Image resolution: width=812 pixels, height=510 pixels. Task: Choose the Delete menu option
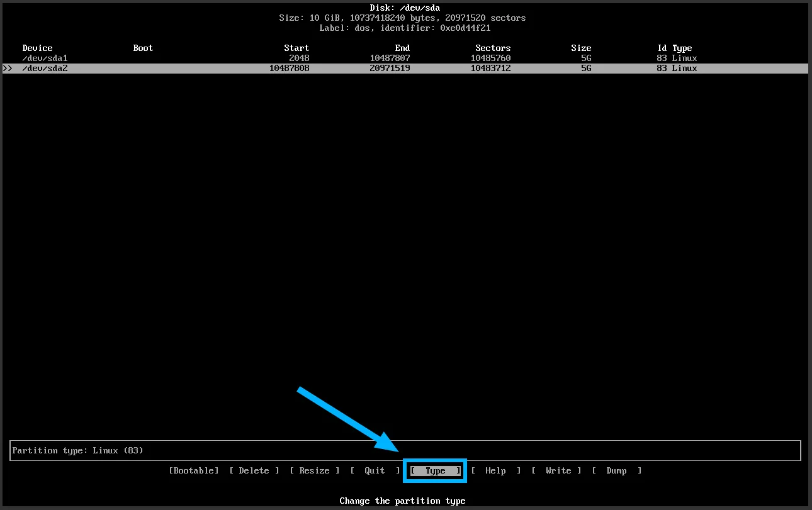coord(254,470)
